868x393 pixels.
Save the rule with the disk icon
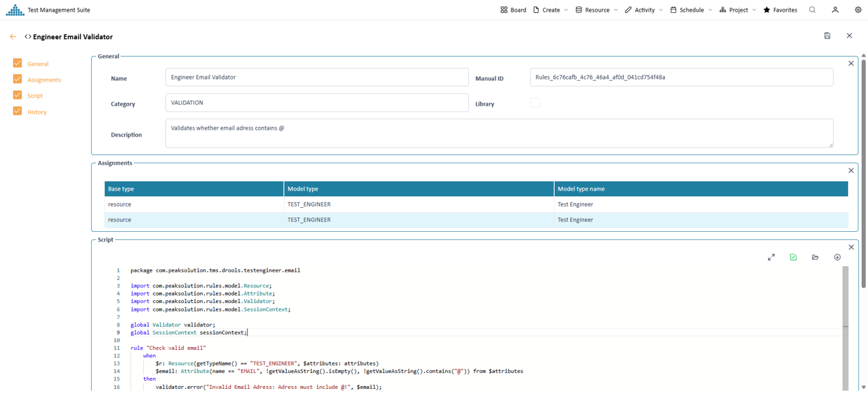tap(827, 36)
